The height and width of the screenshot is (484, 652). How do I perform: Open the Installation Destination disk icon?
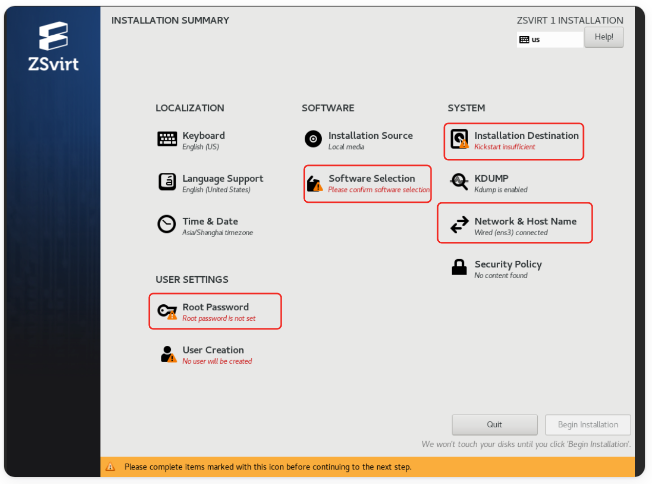[x=459, y=139]
